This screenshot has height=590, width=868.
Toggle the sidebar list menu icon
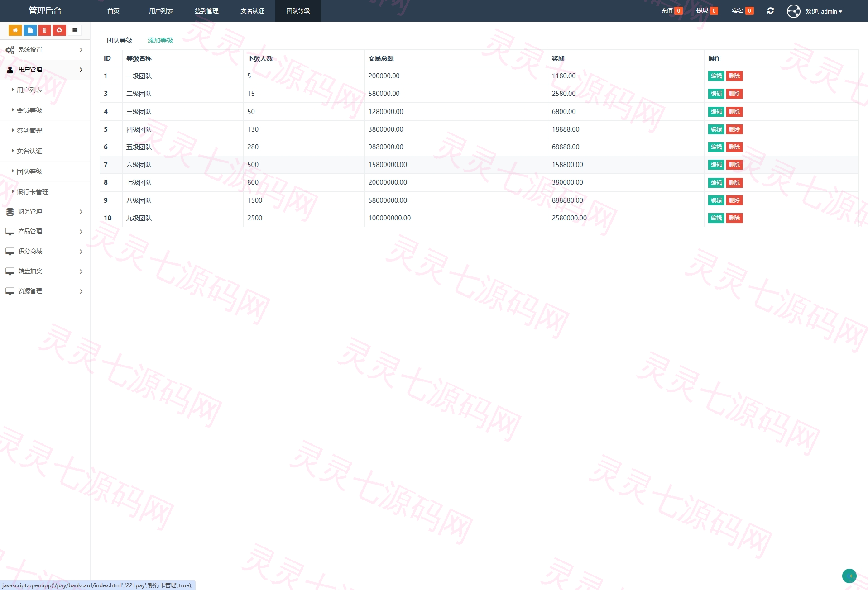(75, 30)
